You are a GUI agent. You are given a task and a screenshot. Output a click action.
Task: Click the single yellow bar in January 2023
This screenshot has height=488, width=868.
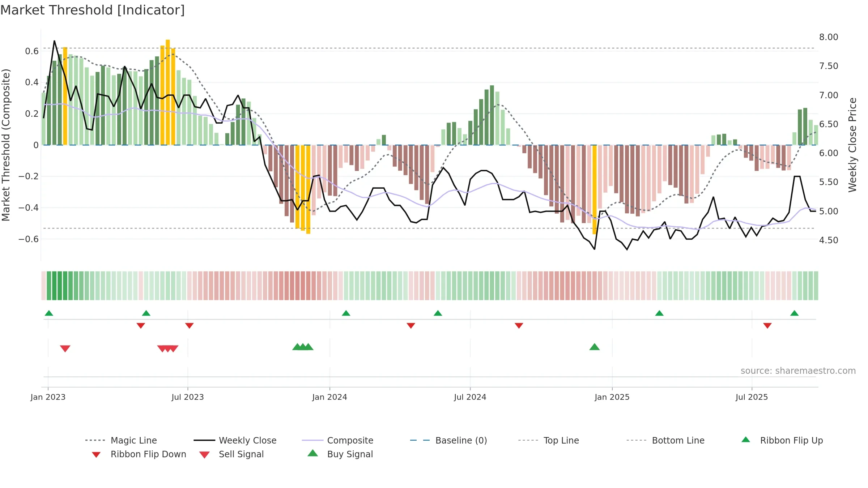(x=65, y=96)
